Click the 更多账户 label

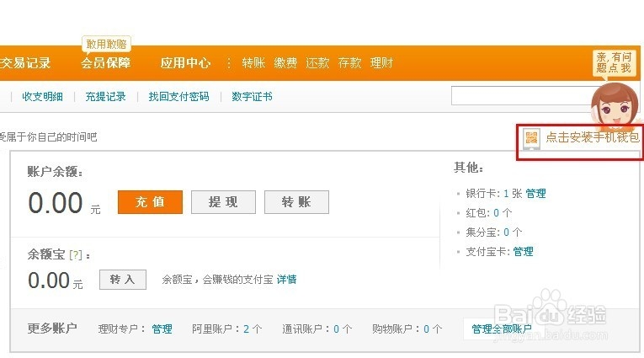52,329
